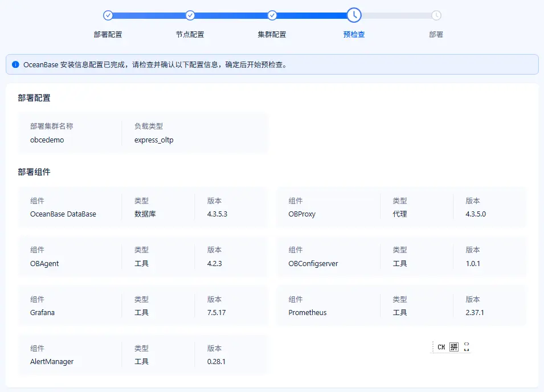Screen dimensions: 544x392
Task: Click the 工具 type in AlertManager row
Action: tap(141, 361)
